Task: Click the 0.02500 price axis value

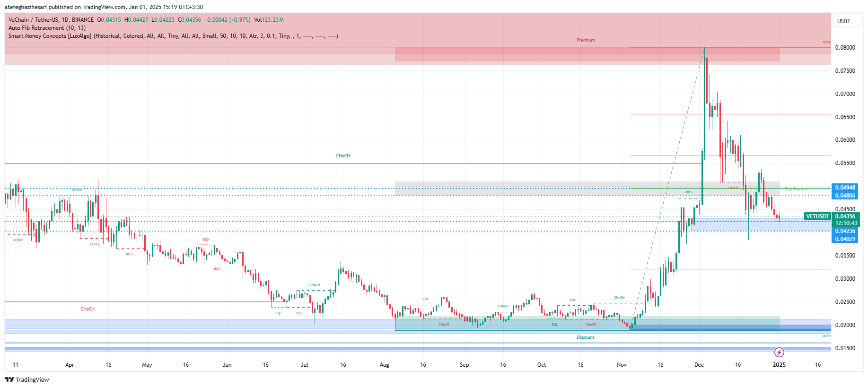Action: (845, 302)
